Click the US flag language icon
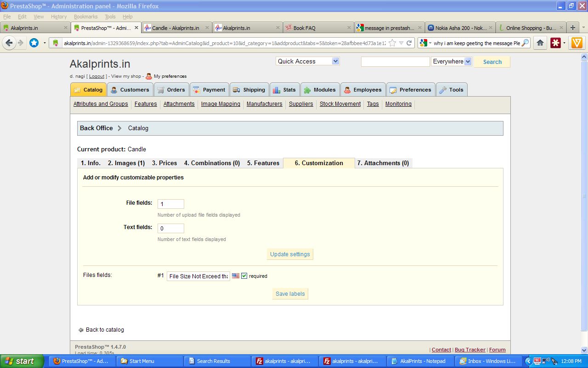The height and width of the screenshot is (368, 588). point(236,276)
